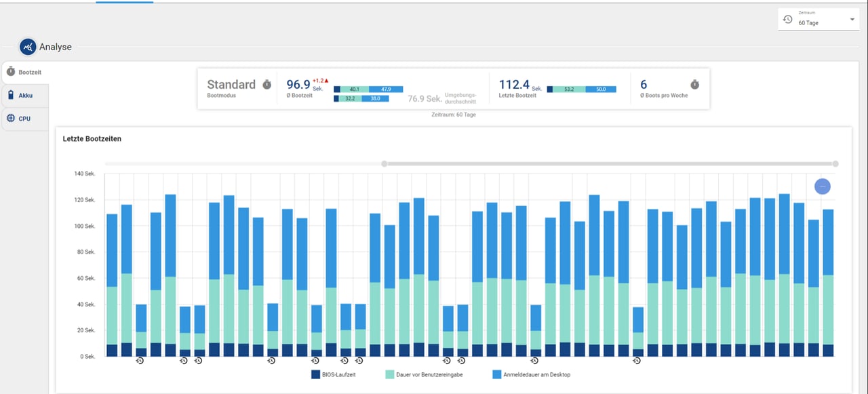The image size is (868, 394).
Task: Click the 40.1 teal average segment
Action: pos(354,90)
